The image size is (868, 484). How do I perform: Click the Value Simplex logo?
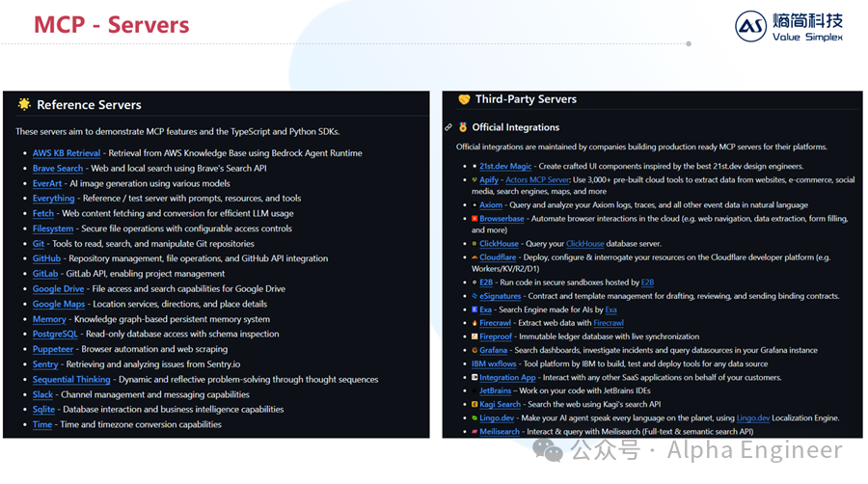[x=789, y=27]
